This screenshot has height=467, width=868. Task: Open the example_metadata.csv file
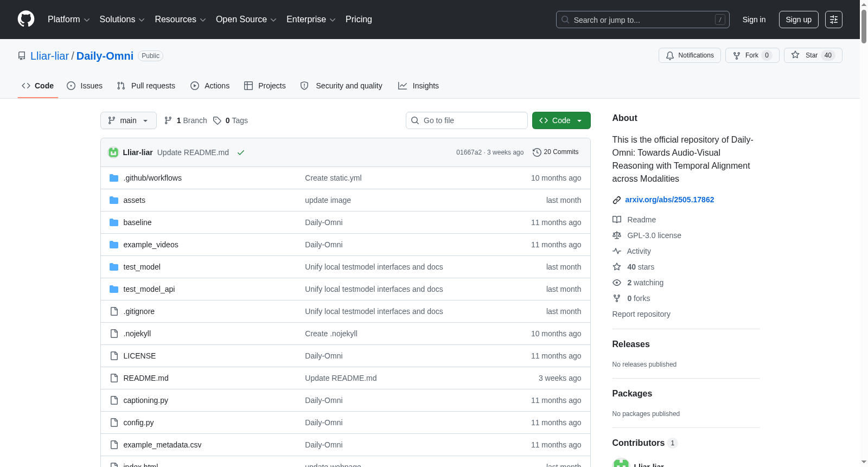162,445
